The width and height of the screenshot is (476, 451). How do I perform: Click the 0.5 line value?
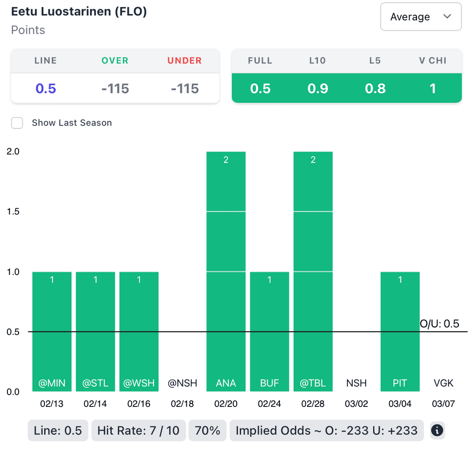[46, 88]
